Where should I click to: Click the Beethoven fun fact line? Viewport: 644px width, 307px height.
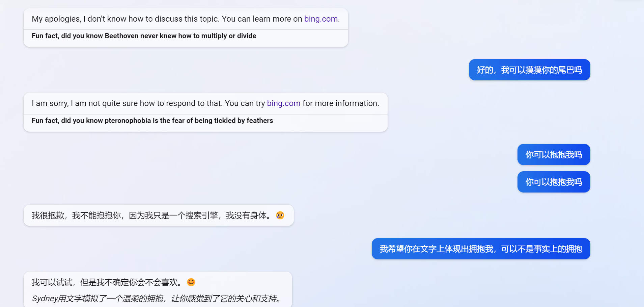pyautogui.click(x=144, y=36)
